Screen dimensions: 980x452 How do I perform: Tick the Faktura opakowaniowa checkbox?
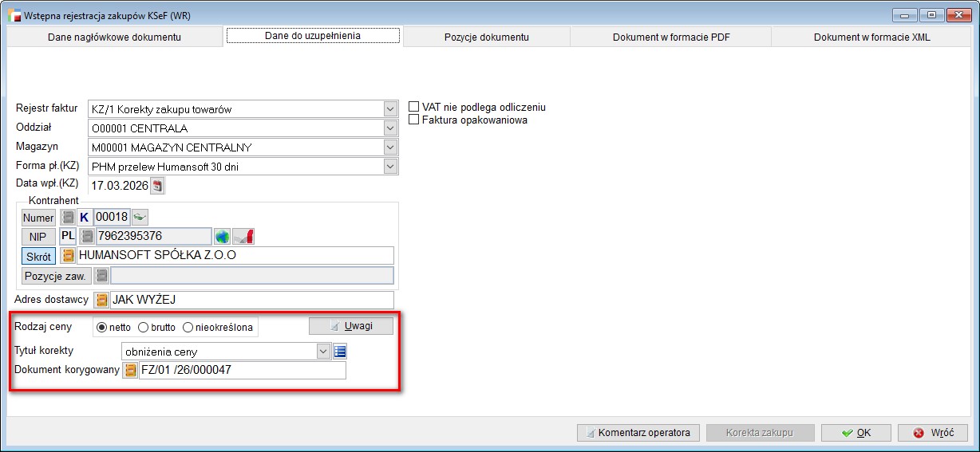pyautogui.click(x=413, y=120)
